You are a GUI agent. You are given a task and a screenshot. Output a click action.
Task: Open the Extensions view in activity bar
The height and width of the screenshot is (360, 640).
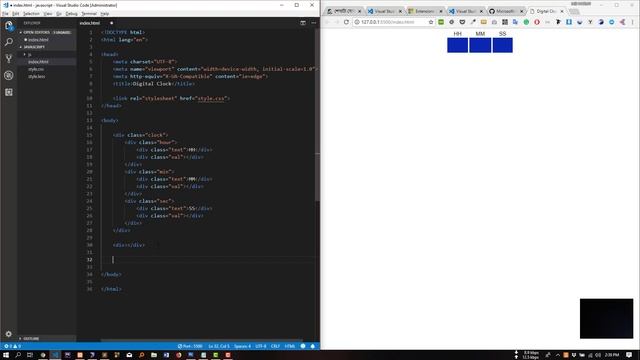pos(9,92)
